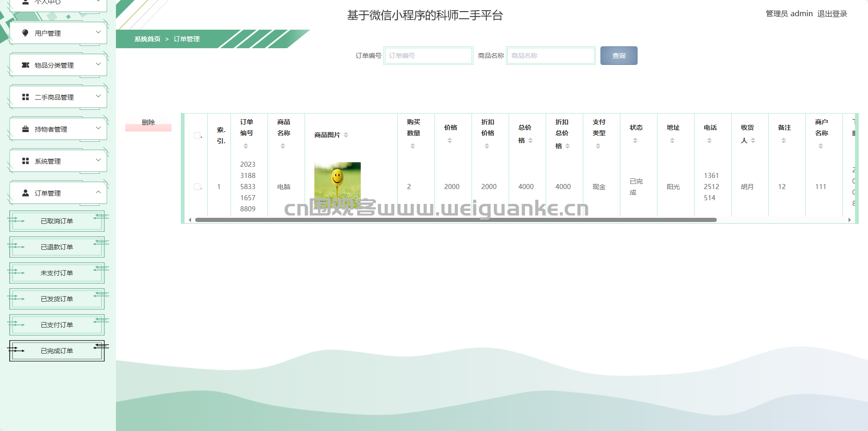Click the phone cell 13612512514
The height and width of the screenshot is (431, 868).
point(711,187)
